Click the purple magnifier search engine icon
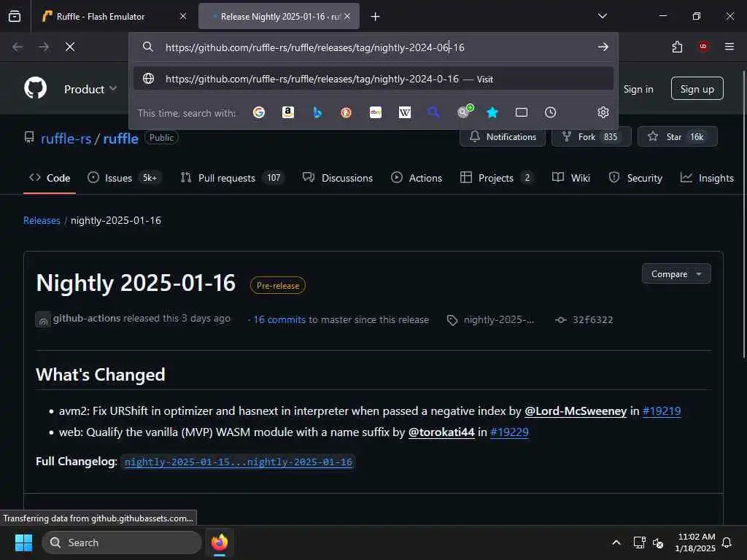The image size is (747, 560). [433, 112]
